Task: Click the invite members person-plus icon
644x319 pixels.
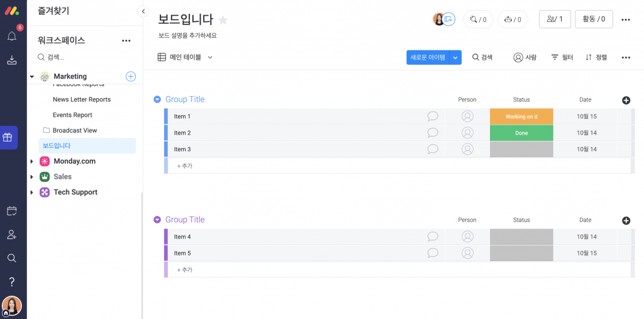Action: pyautogui.click(x=12, y=235)
